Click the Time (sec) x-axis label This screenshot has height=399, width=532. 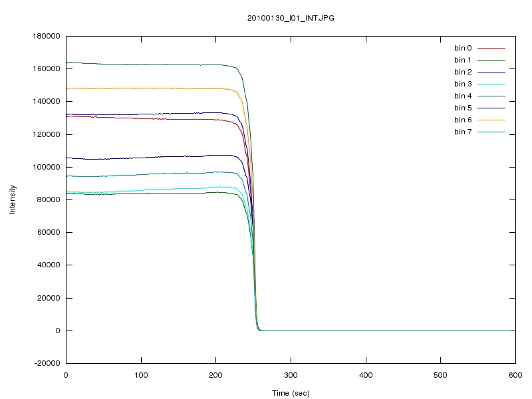(x=291, y=393)
